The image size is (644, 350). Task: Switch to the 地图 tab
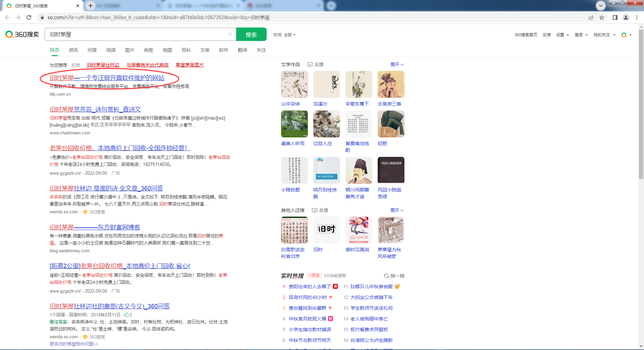tap(167, 50)
